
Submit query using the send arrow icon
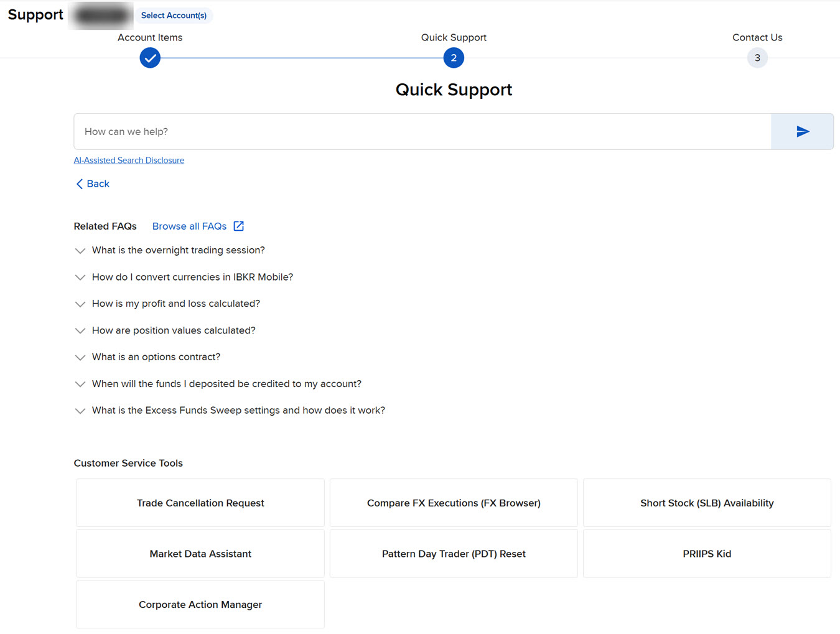(802, 131)
